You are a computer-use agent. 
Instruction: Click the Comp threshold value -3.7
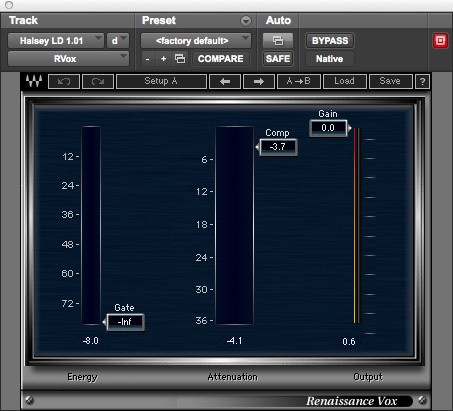(278, 147)
